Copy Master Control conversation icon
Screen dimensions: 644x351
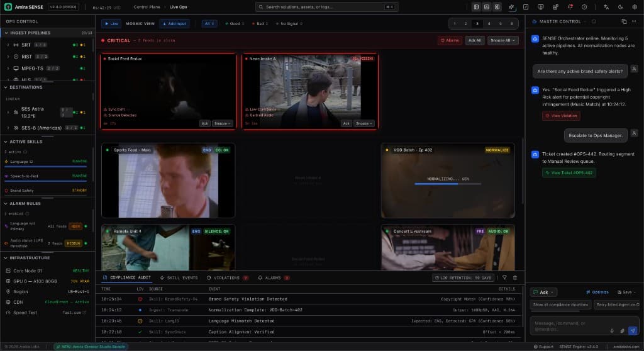(x=624, y=21)
